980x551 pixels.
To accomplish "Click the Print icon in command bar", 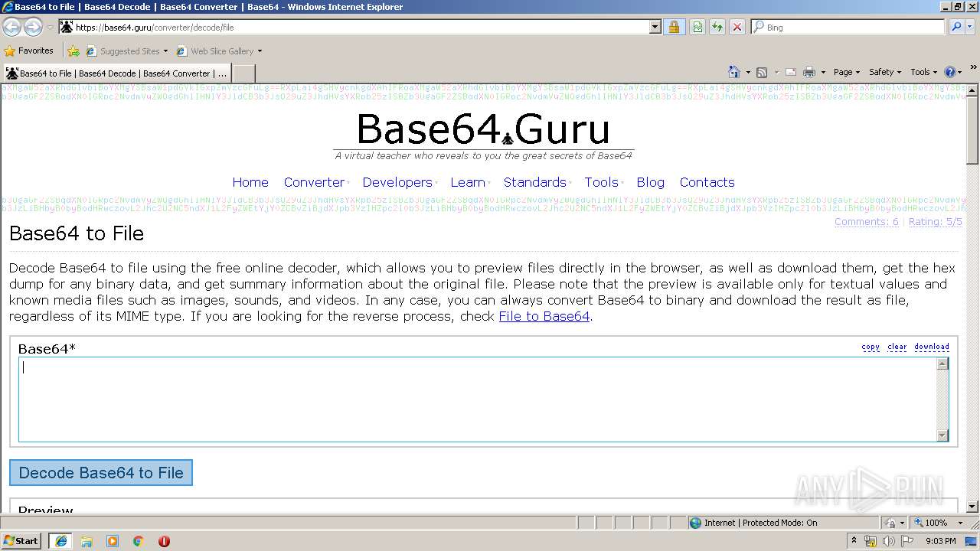I will point(808,72).
